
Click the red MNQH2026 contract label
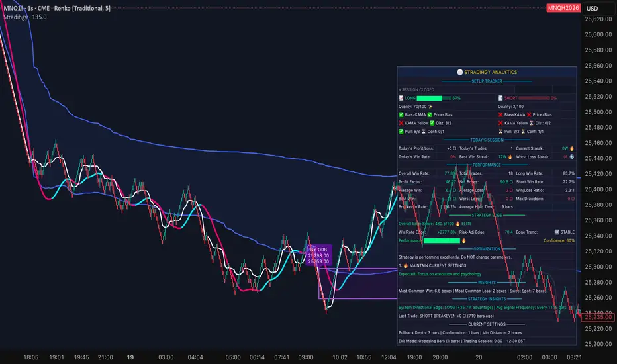[563, 8]
